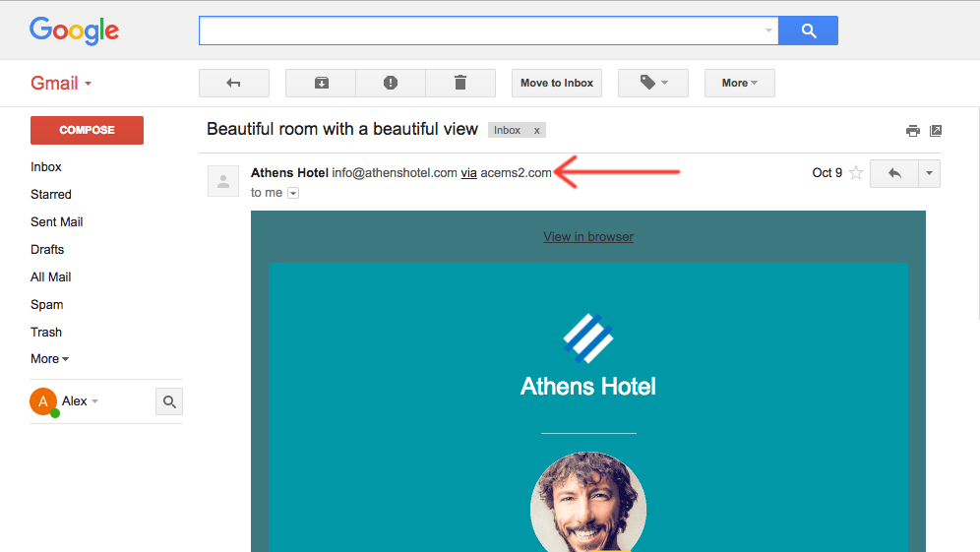This screenshot has height=552, width=980.
Task: Expand the More toolbar dropdown
Action: click(x=740, y=84)
